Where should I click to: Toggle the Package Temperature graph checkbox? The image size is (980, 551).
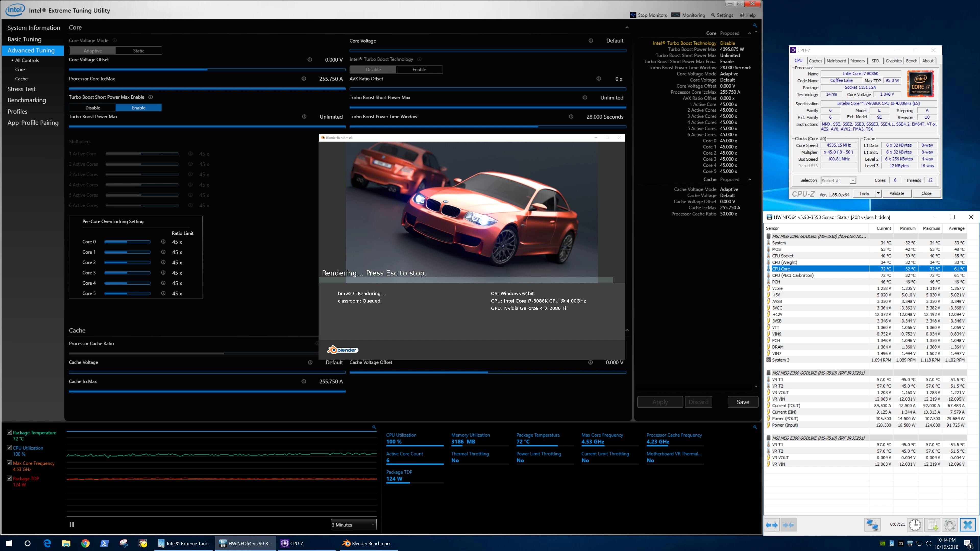point(9,432)
